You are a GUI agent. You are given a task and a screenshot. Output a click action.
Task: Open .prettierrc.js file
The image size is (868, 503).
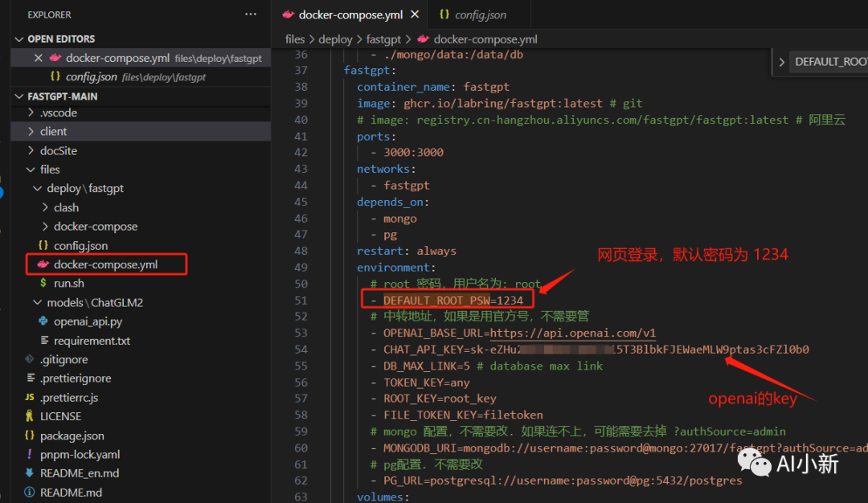click(x=69, y=398)
